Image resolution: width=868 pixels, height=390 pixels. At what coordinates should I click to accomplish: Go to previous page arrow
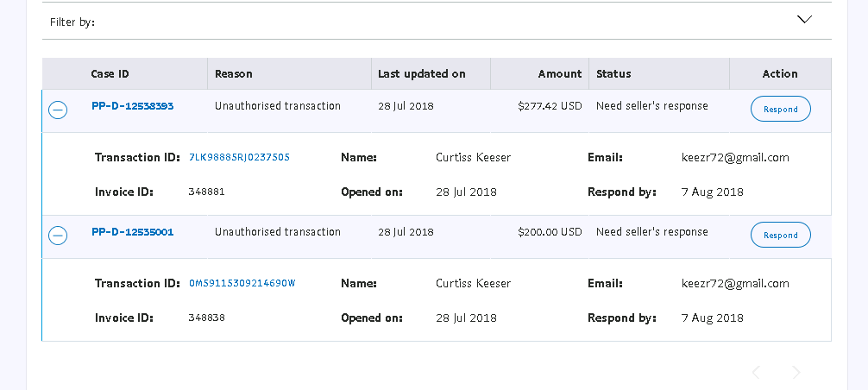(756, 372)
